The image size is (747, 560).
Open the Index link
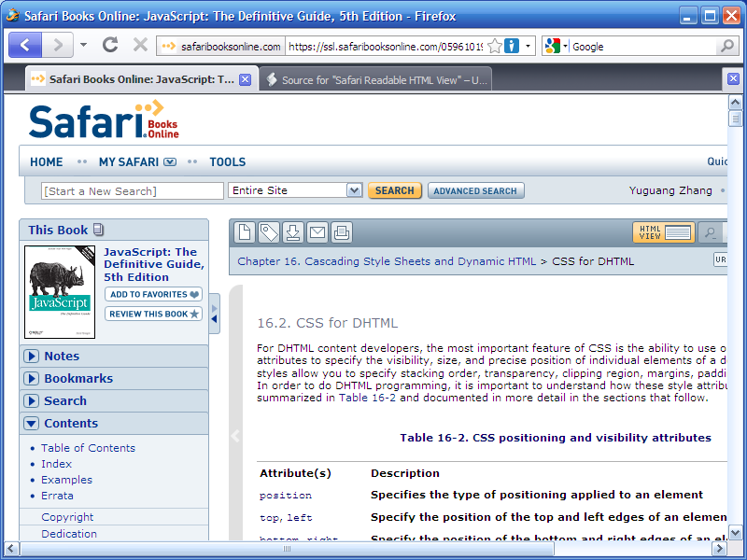coord(56,464)
